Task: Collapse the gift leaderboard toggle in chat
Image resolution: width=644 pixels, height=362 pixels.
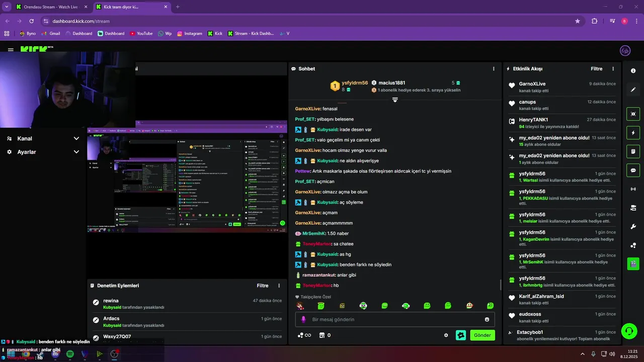Action: click(x=395, y=100)
